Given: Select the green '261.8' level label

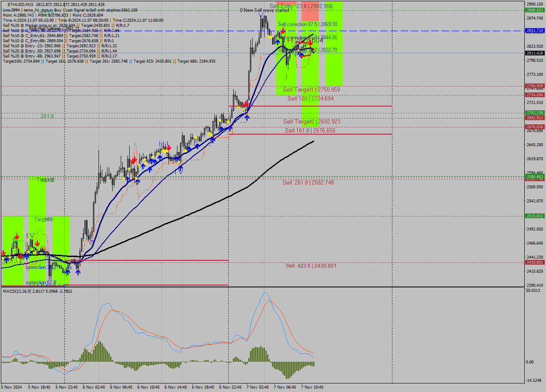Looking at the screenshot, I should pos(47,116).
